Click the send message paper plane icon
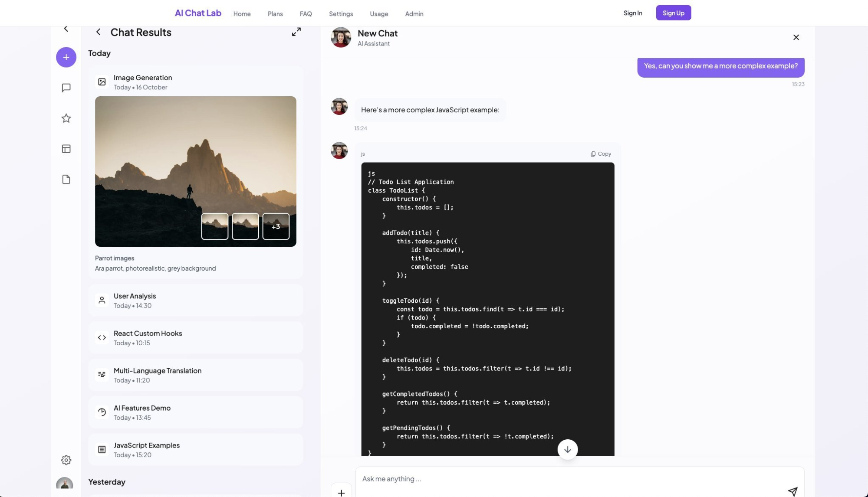Screen dimensions: 868x497 (x=792, y=491)
